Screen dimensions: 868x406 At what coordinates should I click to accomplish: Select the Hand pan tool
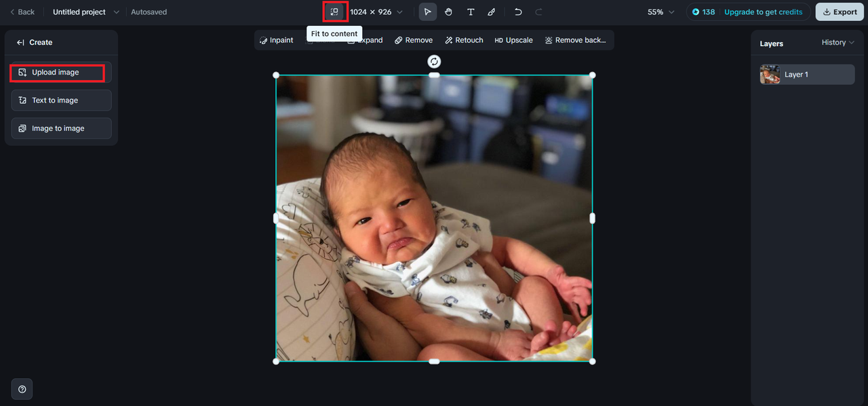click(x=449, y=12)
